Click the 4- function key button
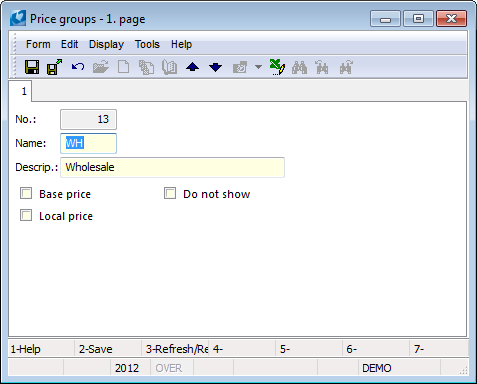The width and height of the screenshot is (477, 384). (242, 349)
